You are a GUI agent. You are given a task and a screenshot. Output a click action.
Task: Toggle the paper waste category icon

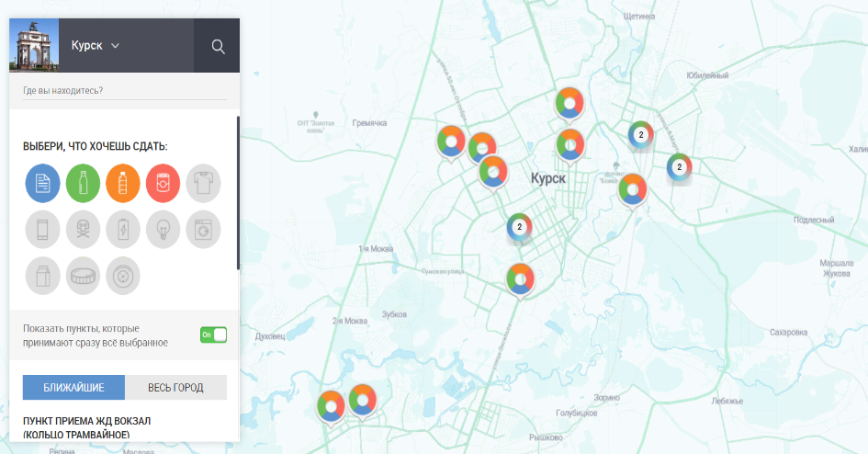[42, 183]
